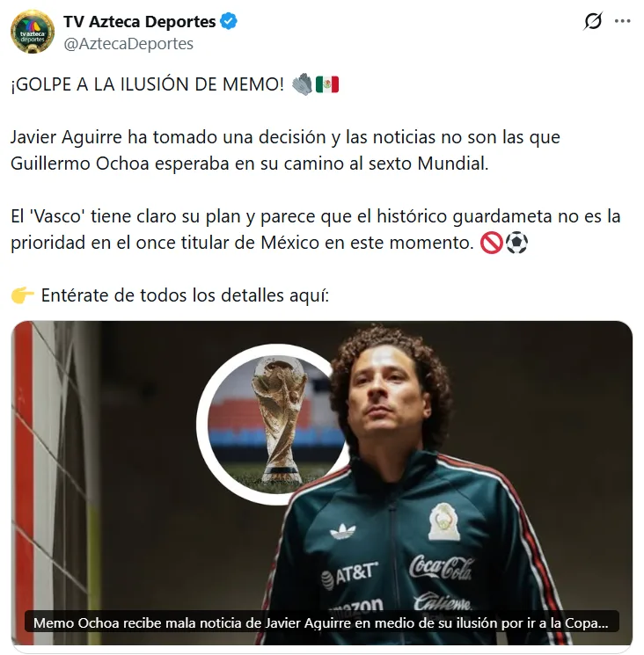Click the goalkeeper gloves emoji
The height and width of the screenshot is (655, 644).
[302, 84]
